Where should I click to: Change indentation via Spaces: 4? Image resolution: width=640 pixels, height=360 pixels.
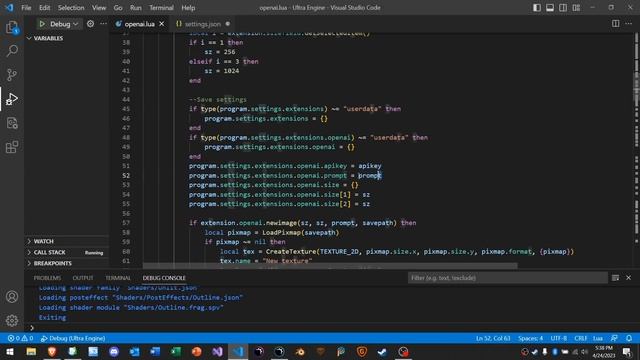coord(531,338)
